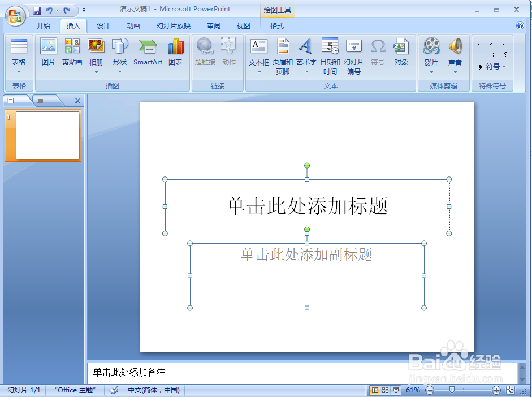Open the shapes (形状) gallery
The height and width of the screenshot is (397, 532).
click(x=120, y=55)
